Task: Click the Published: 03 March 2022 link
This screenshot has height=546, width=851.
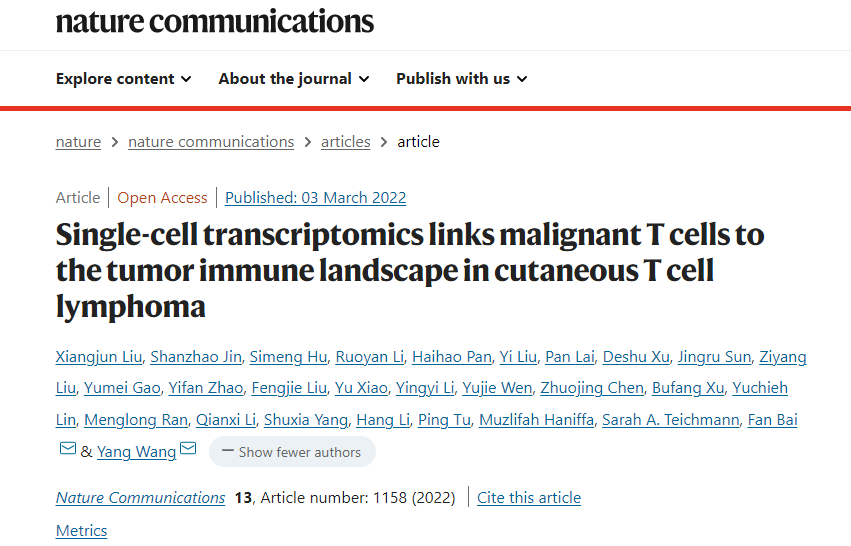Action: 315,198
